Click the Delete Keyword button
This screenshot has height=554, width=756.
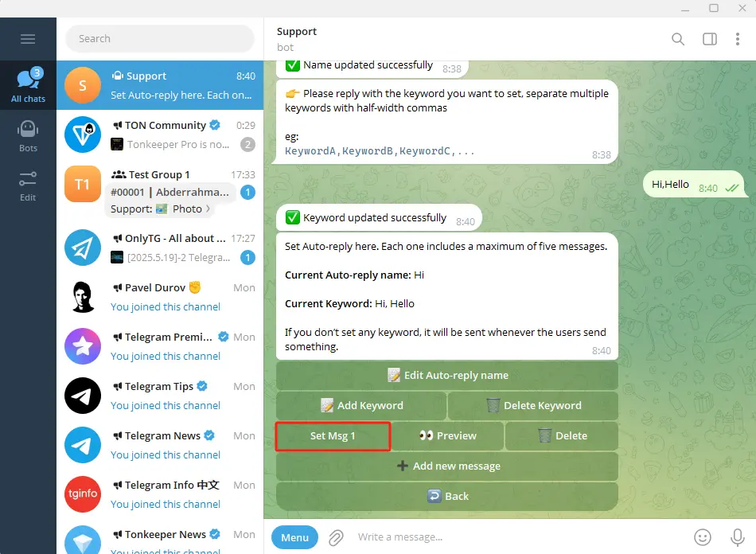(533, 406)
